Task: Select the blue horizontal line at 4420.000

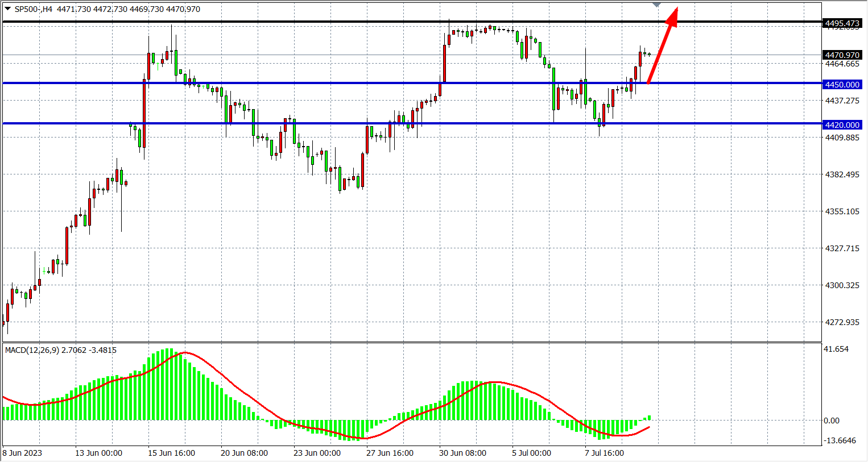Action: (341, 123)
